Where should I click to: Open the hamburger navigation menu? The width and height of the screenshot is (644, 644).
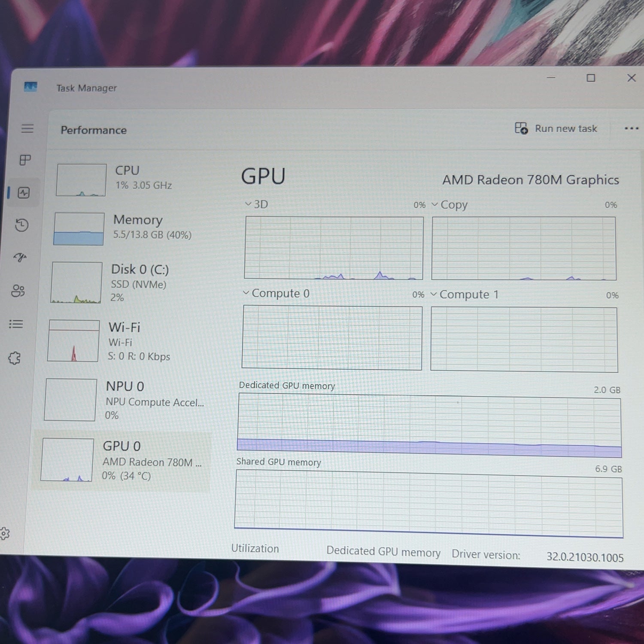click(27, 128)
